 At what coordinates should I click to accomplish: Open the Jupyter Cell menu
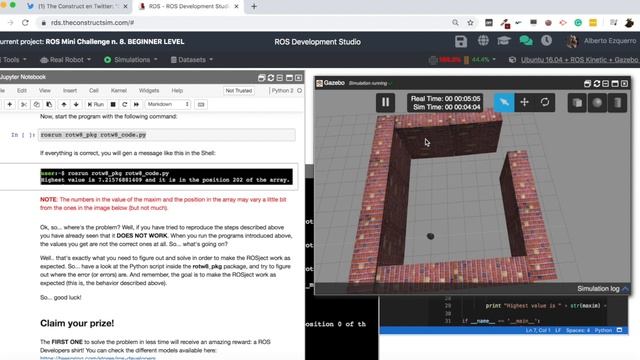pyautogui.click(x=94, y=90)
